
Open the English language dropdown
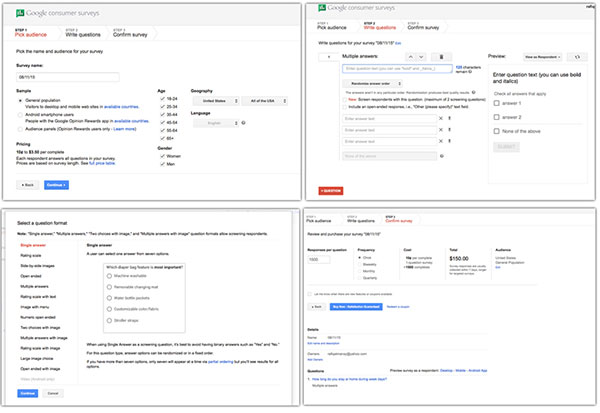point(216,123)
